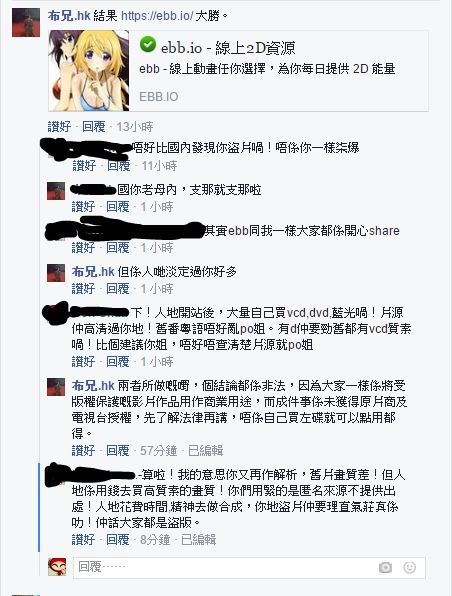The width and height of the screenshot is (452, 596).
Task: Click avatar beside 但係人哋淡定過你好多 comment
Action: [56, 273]
